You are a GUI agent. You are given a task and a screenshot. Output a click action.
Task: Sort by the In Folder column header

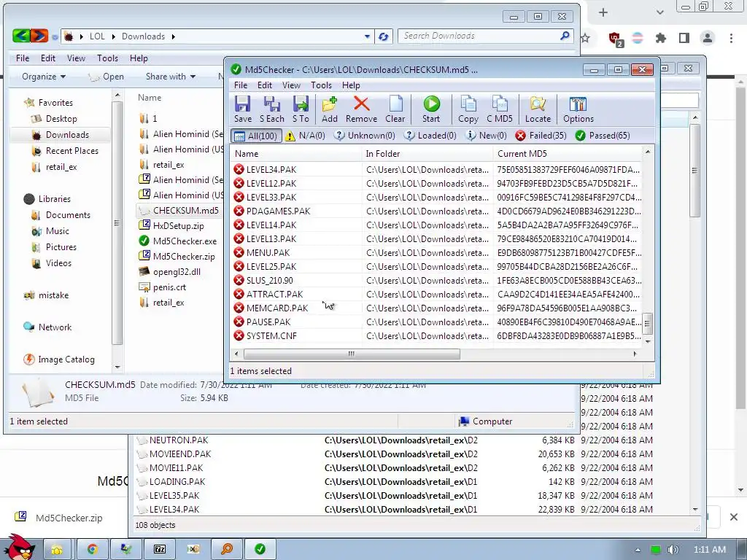point(427,154)
